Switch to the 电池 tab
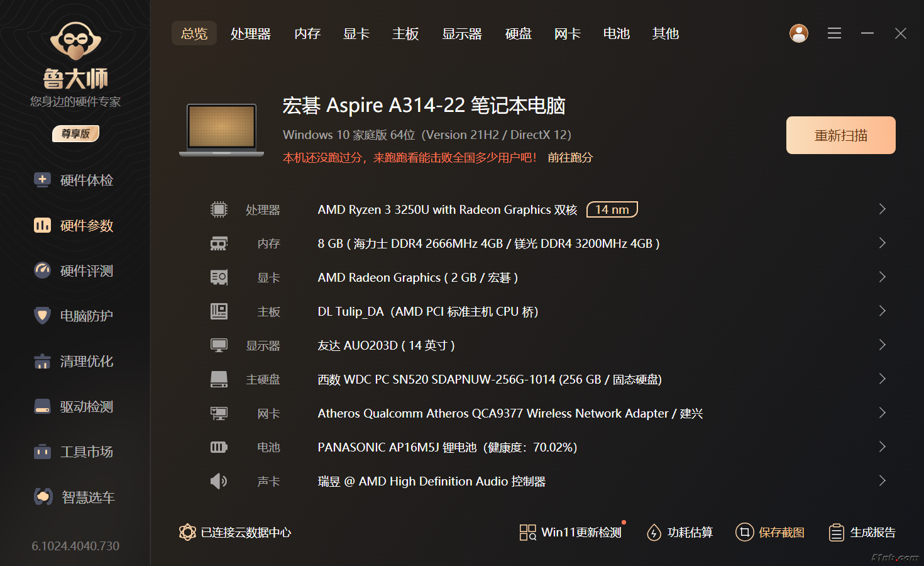Image resolution: width=924 pixels, height=566 pixels. (x=617, y=33)
